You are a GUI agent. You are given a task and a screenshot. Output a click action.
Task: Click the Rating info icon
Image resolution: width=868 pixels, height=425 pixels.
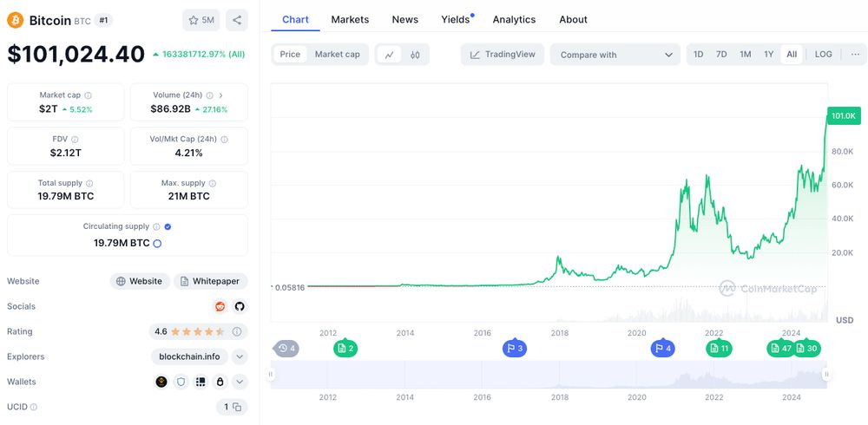click(x=237, y=331)
